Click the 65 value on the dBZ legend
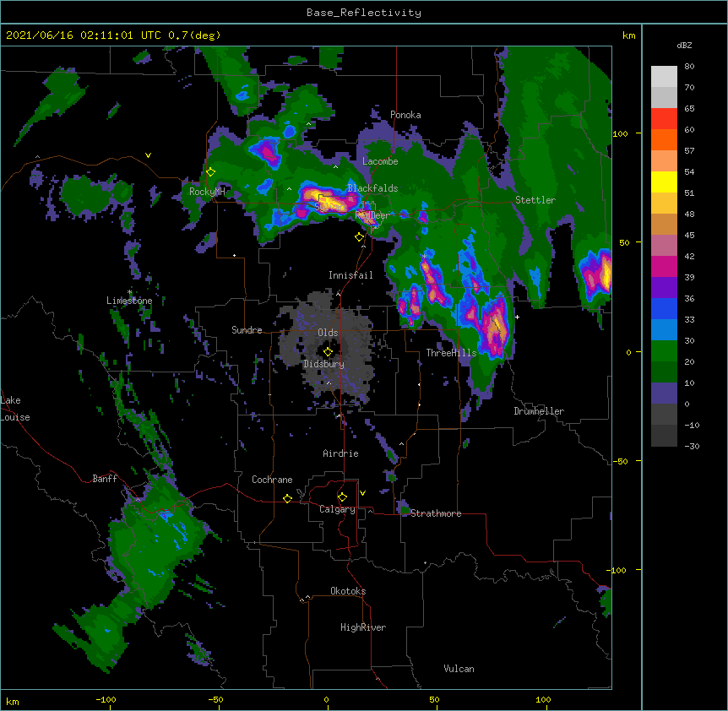The height and width of the screenshot is (711, 728). coord(689,109)
